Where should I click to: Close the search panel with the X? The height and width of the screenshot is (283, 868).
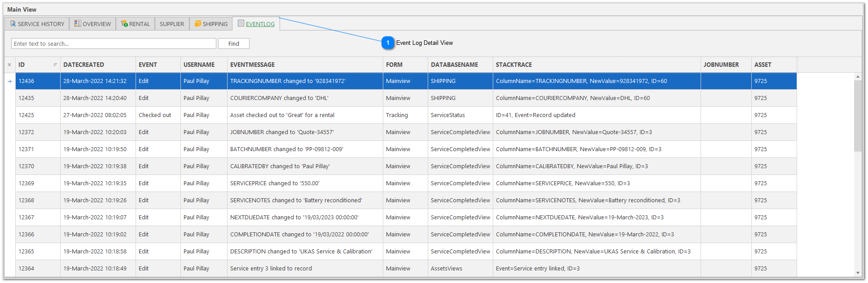9,65
